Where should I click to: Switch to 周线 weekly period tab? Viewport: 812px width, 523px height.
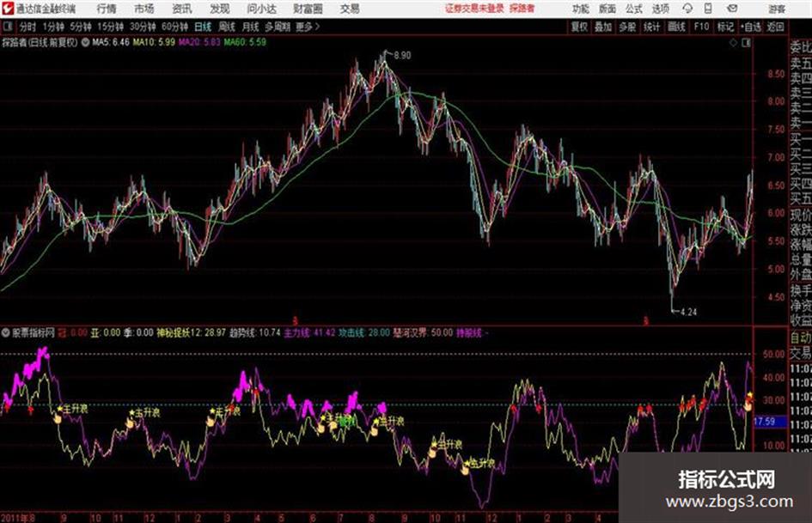[x=227, y=27]
